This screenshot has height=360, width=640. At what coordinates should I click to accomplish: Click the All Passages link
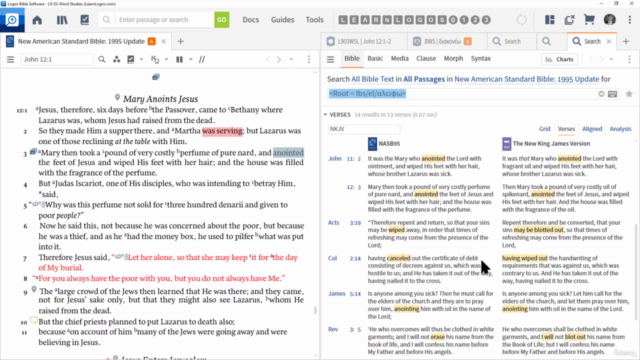424,79
